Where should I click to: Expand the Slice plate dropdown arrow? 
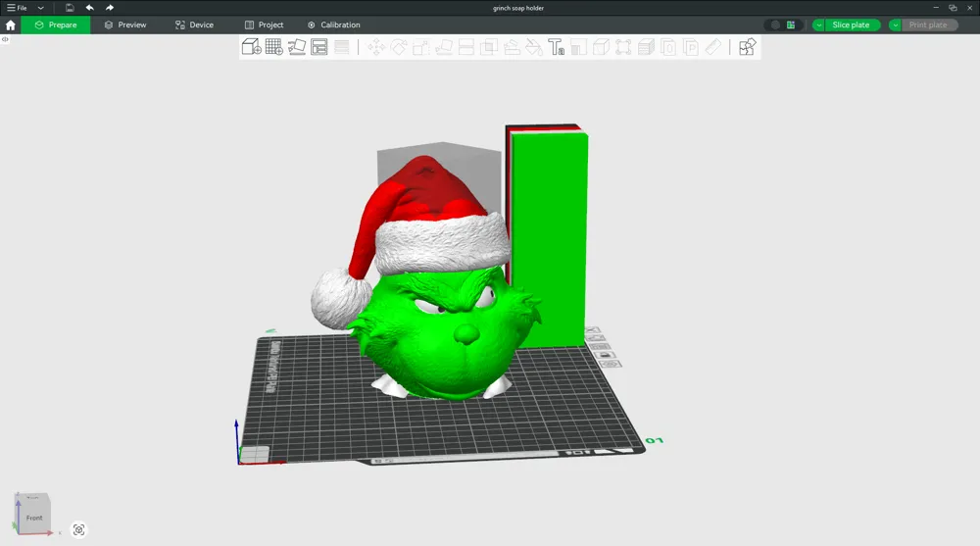(818, 25)
